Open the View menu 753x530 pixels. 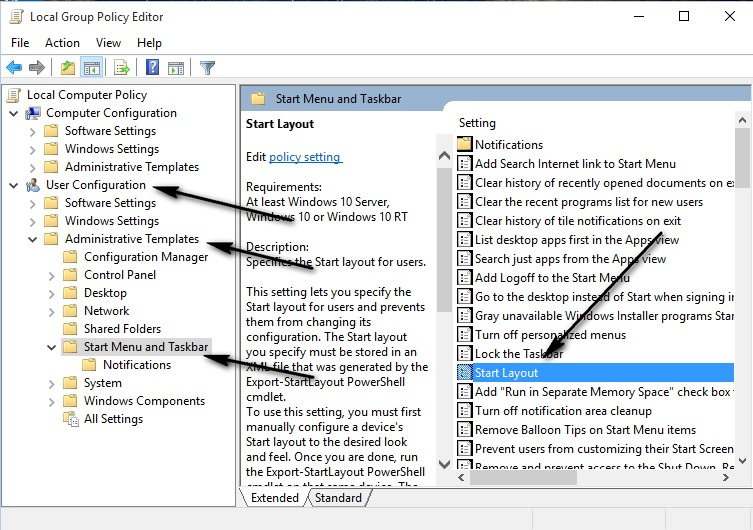pyautogui.click(x=108, y=43)
